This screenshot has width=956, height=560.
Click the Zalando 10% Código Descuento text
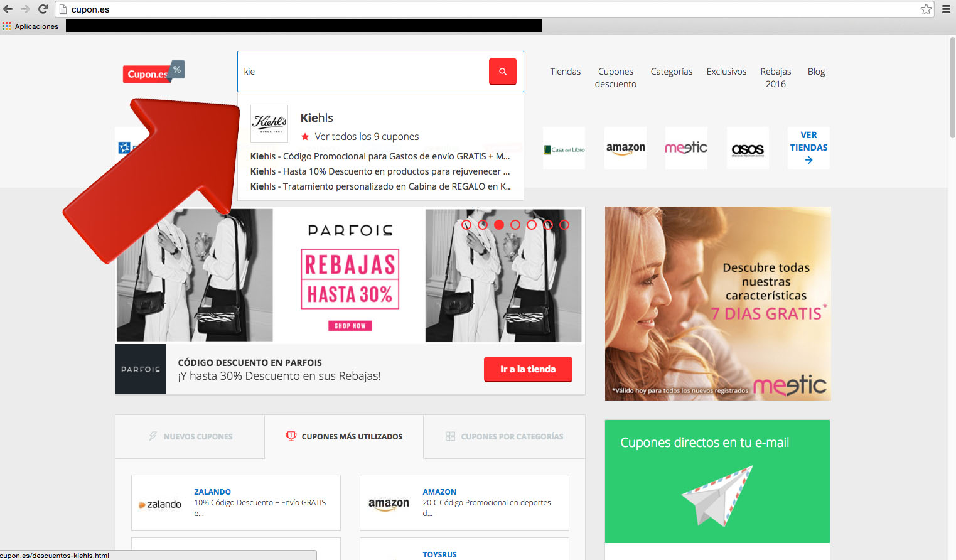pos(260,508)
